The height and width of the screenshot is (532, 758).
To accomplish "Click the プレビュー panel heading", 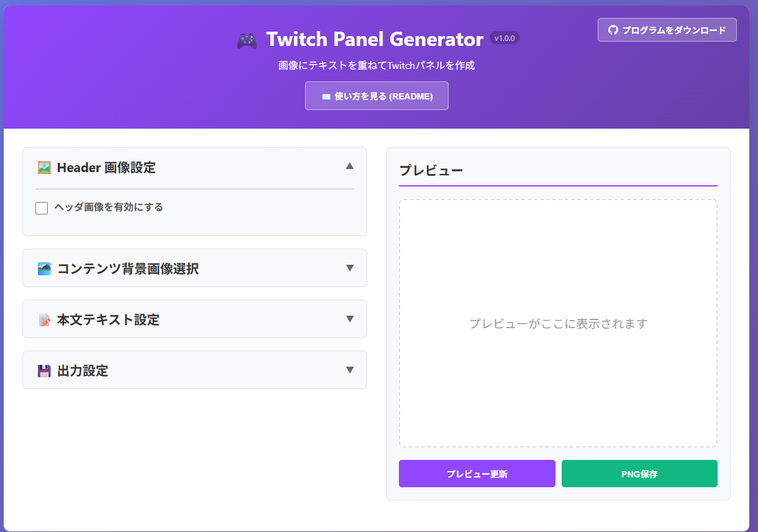I will (431, 170).
